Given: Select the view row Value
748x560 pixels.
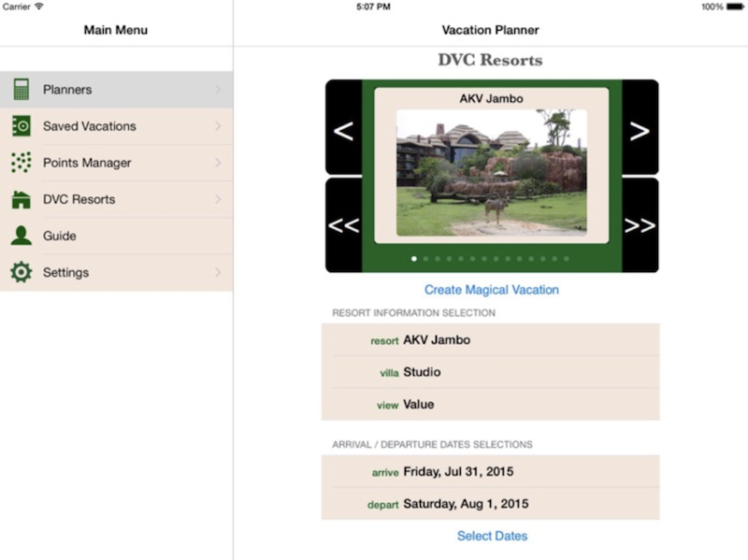Looking at the screenshot, I should (490, 405).
